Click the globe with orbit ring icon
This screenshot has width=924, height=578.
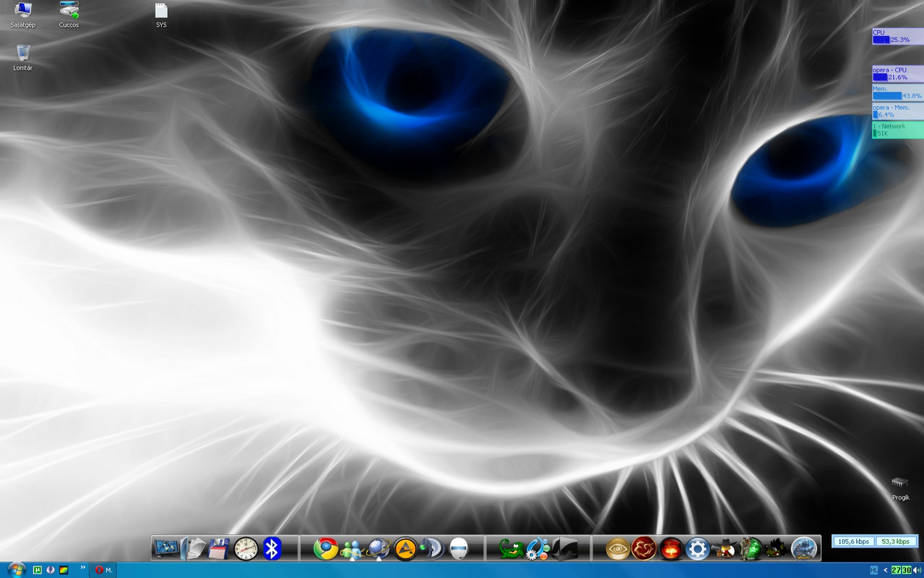(378, 548)
